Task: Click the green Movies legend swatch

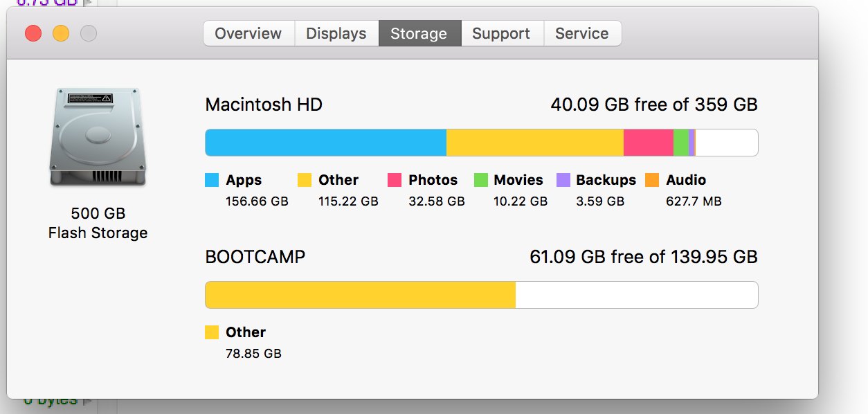Action: point(481,180)
